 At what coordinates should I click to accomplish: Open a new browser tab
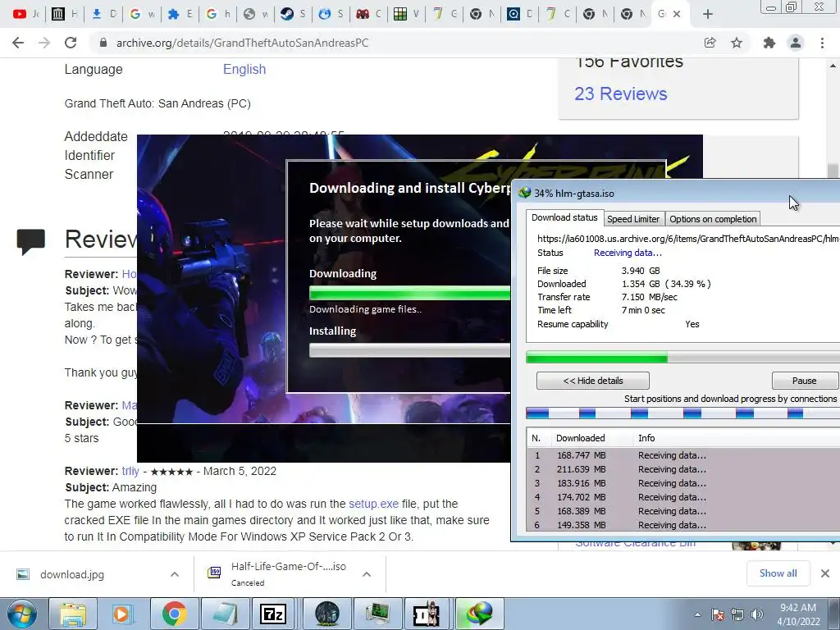click(708, 15)
